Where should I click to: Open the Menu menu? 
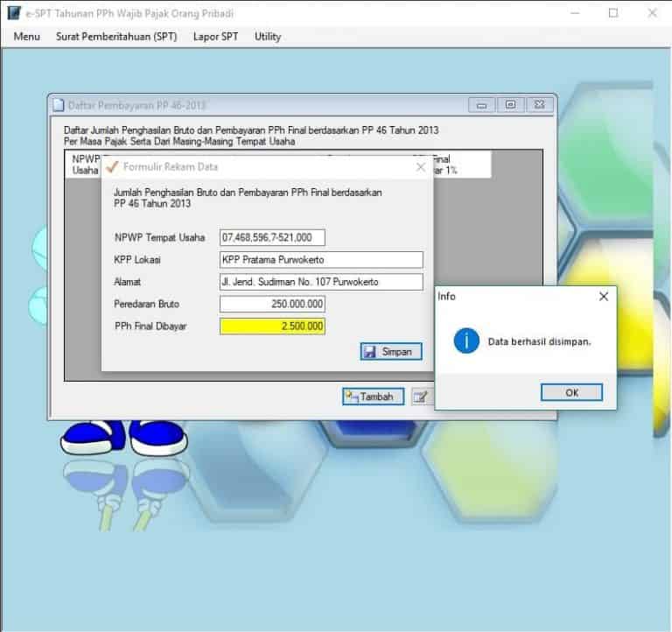27,37
